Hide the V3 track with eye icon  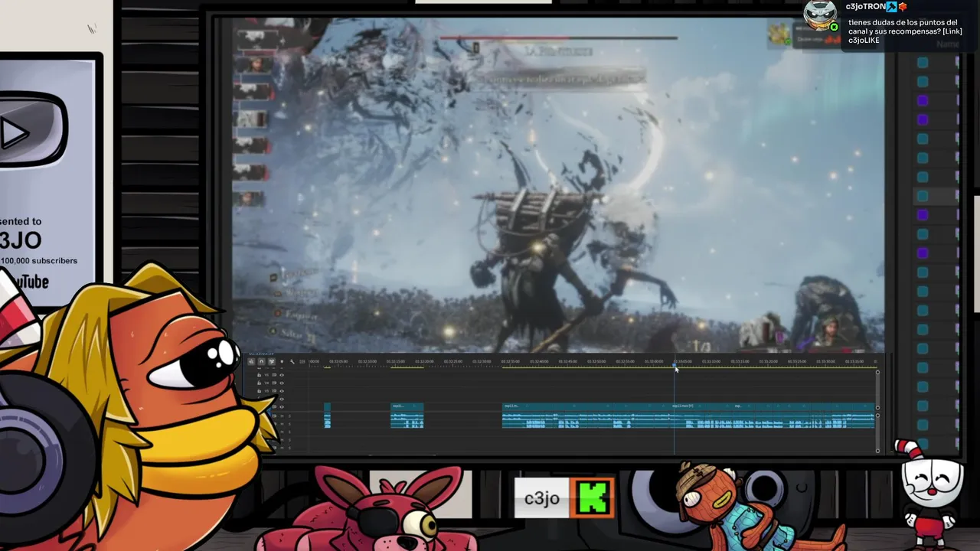tap(282, 391)
